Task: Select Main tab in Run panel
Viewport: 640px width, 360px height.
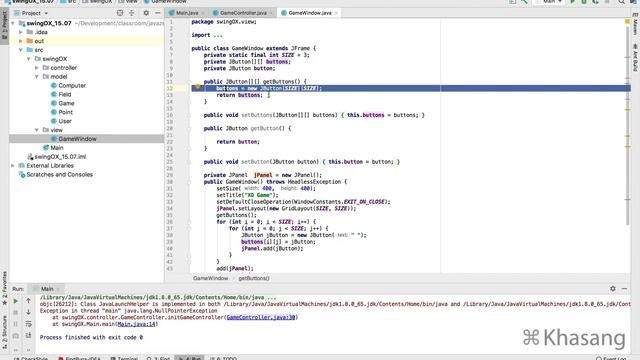Action: 47,289
